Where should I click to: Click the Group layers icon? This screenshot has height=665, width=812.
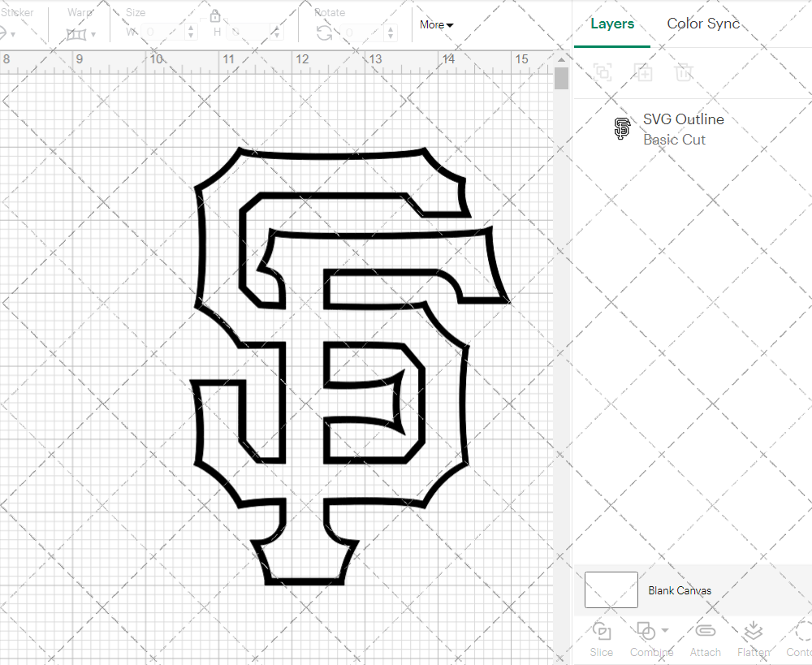603,72
